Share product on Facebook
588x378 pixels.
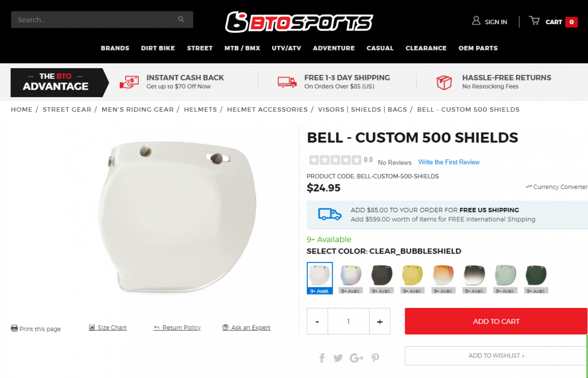(x=322, y=358)
